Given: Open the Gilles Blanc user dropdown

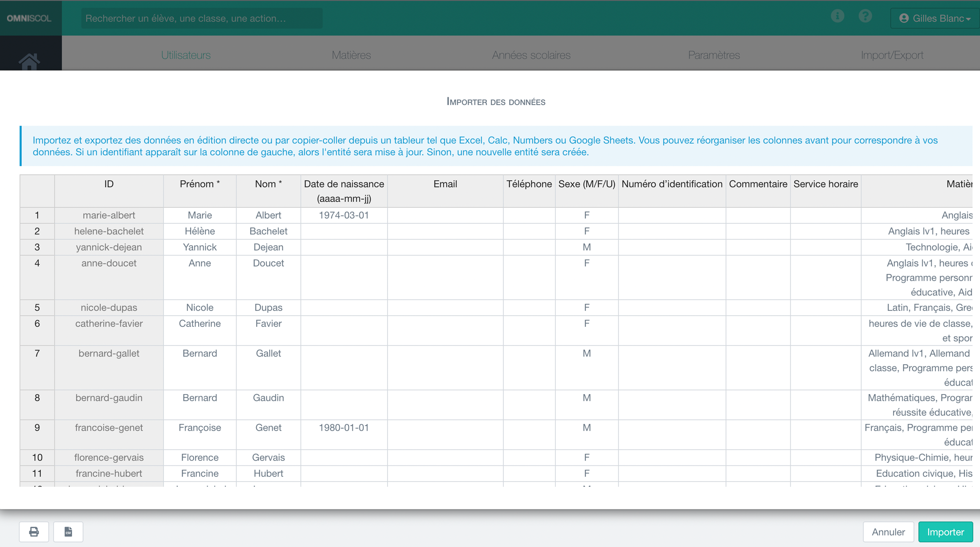Looking at the screenshot, I should [935, 18].
